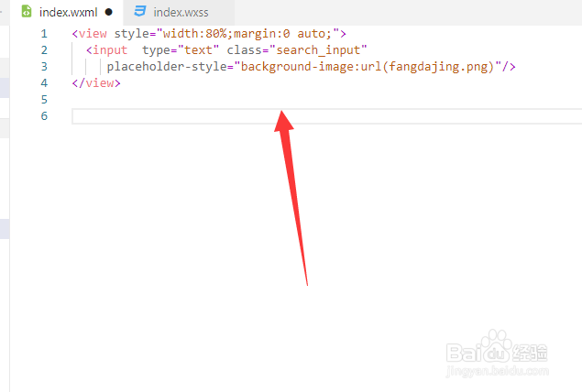582x392 pixels.
Task: Select line number 1 in gutter
Action: pos(44,34)
